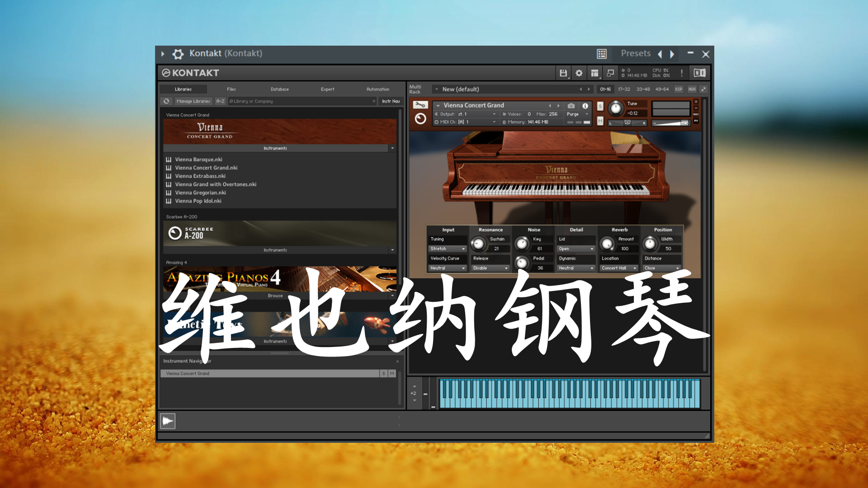Viewport: 868px width, 488px height.
Task: Click the refresh libraries icon
Action: (166, 101)
